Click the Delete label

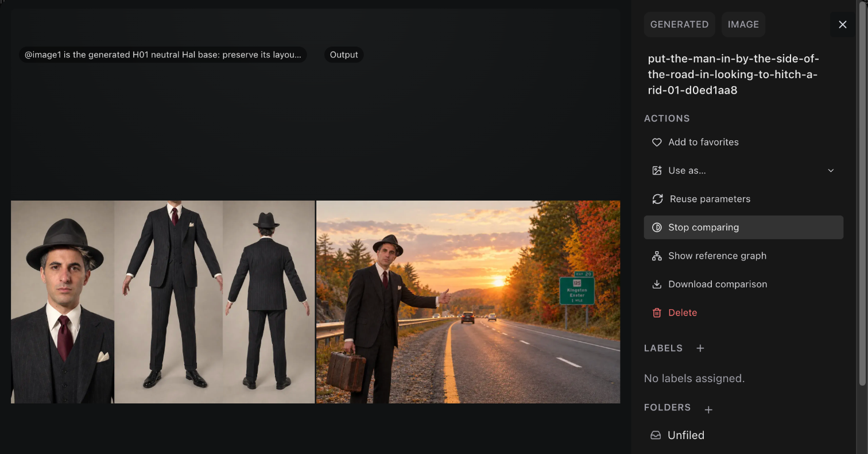(683, 313)
